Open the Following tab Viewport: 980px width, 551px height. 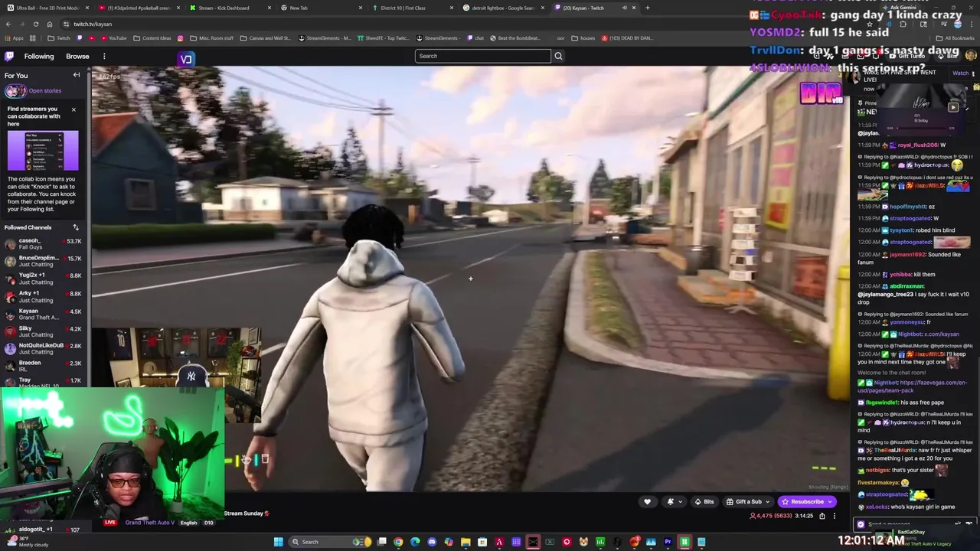tap(39, 56)
